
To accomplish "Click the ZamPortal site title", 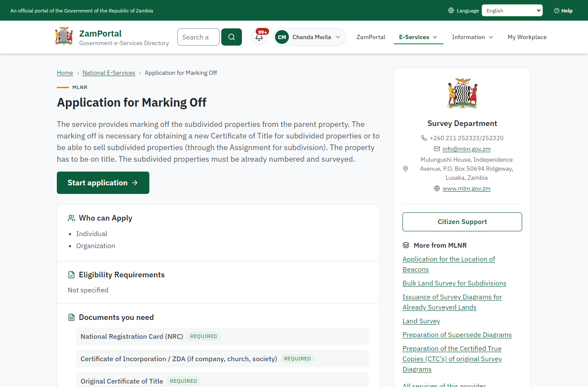I will (100, 33).
